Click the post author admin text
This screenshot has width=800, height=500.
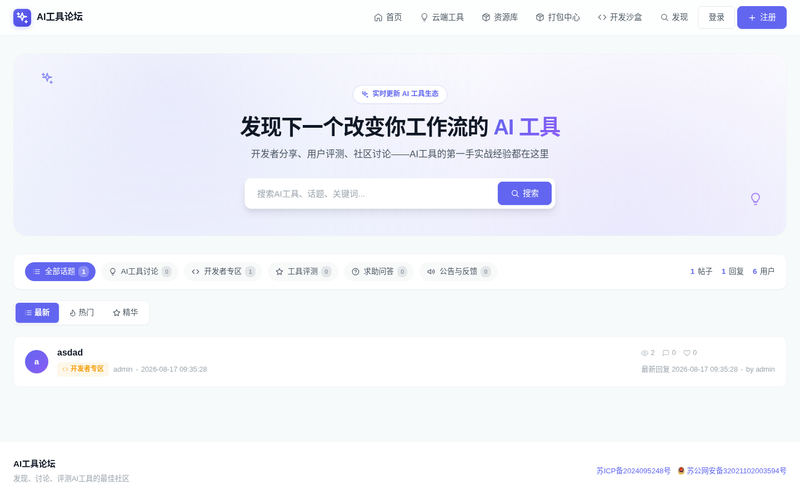[123, 369]
